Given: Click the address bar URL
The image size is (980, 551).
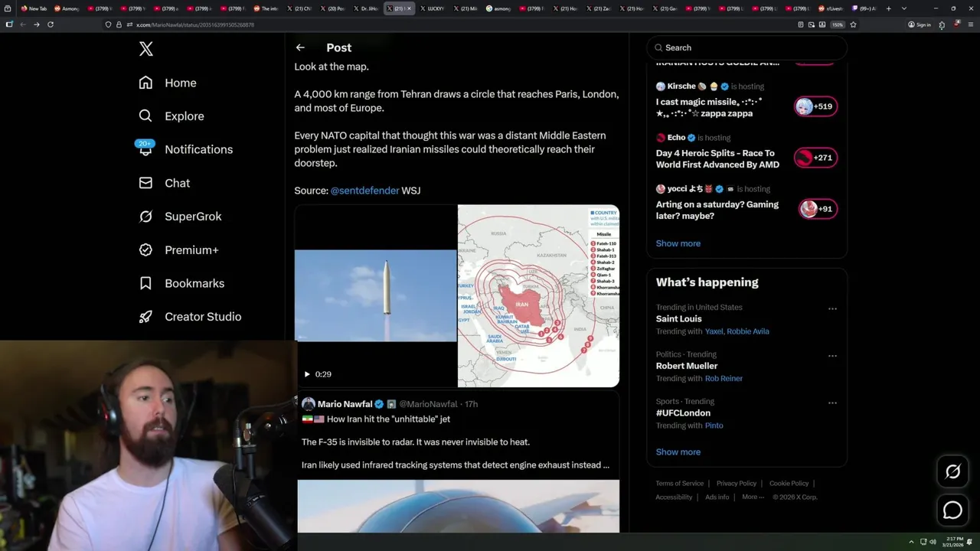Looking at the screenshot, I should coord(195,24).
